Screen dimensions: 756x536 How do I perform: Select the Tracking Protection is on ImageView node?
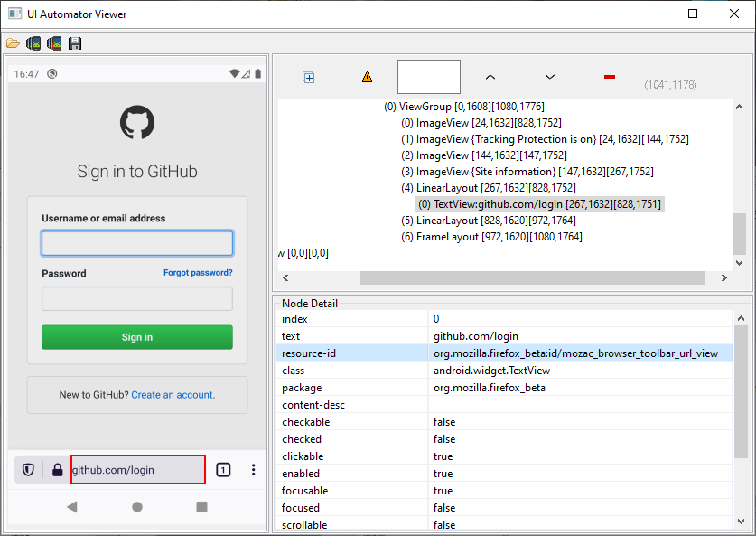tap(545, 139)
